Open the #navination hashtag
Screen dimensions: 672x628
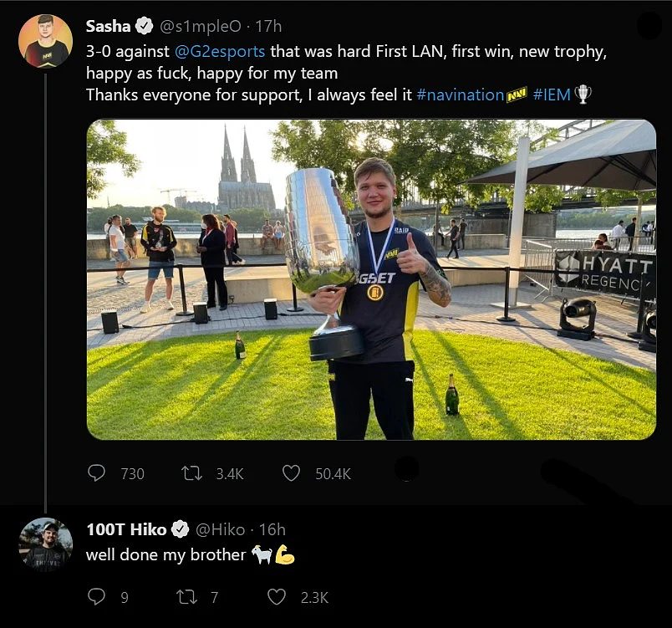pyautogui.click(x=461, y=94)
